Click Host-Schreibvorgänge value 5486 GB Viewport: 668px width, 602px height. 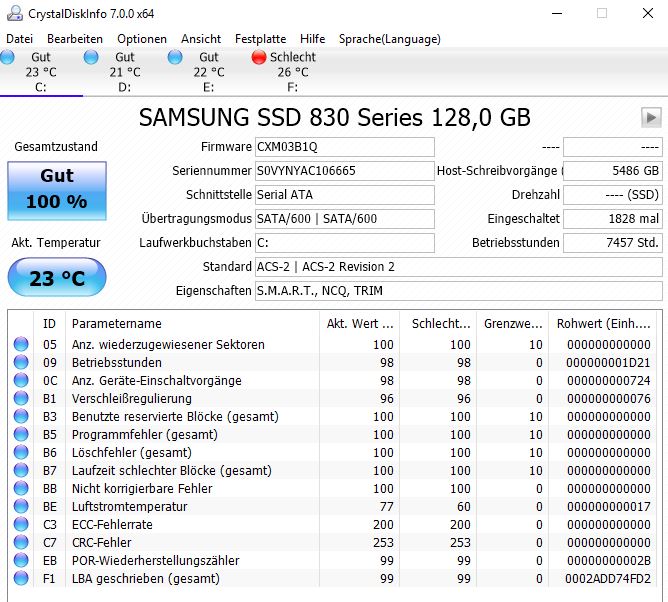point(613,171)
